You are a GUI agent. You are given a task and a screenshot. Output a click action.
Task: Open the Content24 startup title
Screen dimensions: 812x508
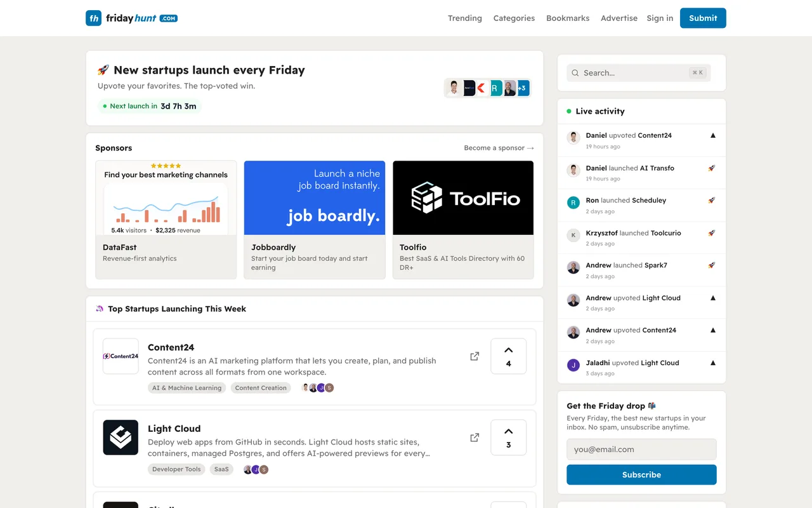[x=171, y=347]
